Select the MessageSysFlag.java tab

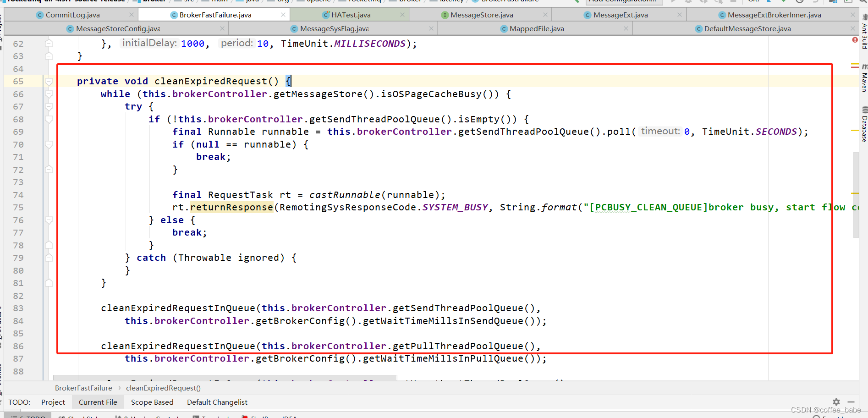coord(334,29)
